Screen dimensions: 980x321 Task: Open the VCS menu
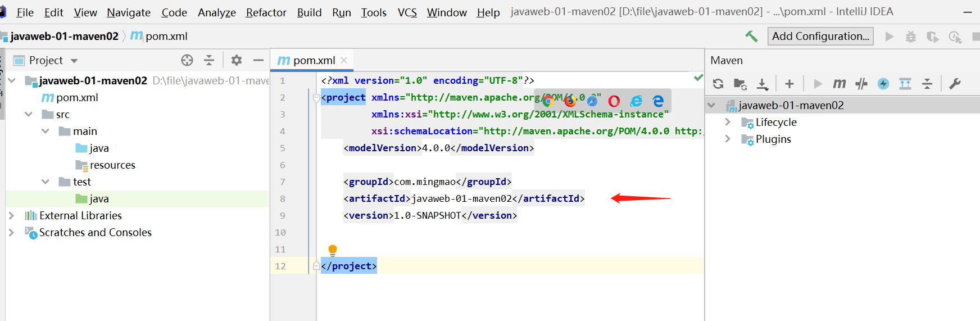(407, 12)
